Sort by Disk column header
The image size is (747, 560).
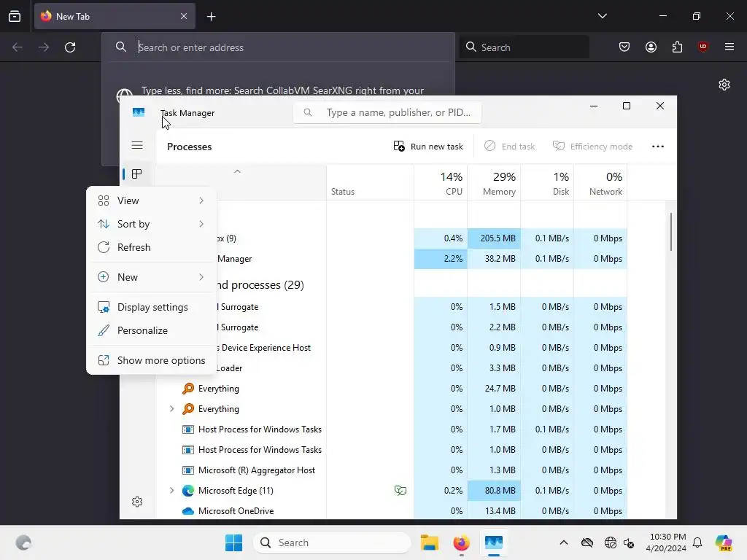point(547,183)
